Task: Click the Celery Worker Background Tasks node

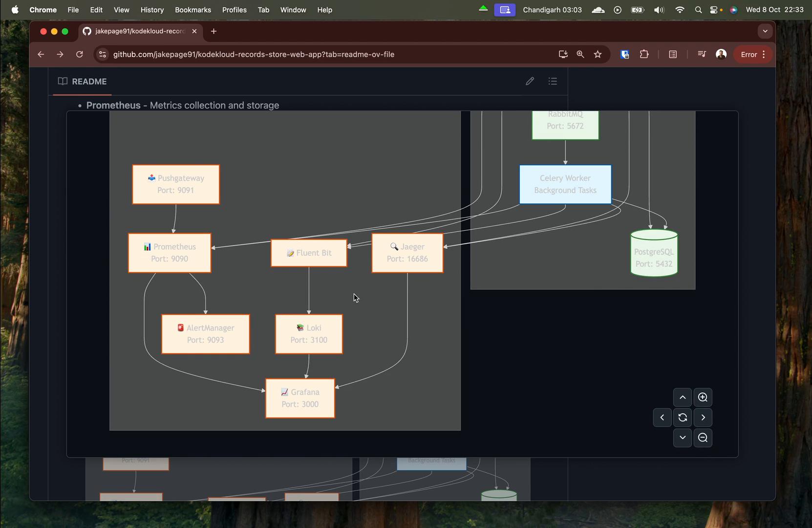Action: [565, 184]
